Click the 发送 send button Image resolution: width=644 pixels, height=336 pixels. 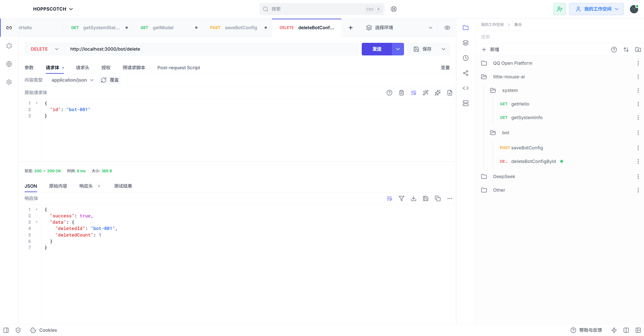pyautogui.click(x=377, y=49)
